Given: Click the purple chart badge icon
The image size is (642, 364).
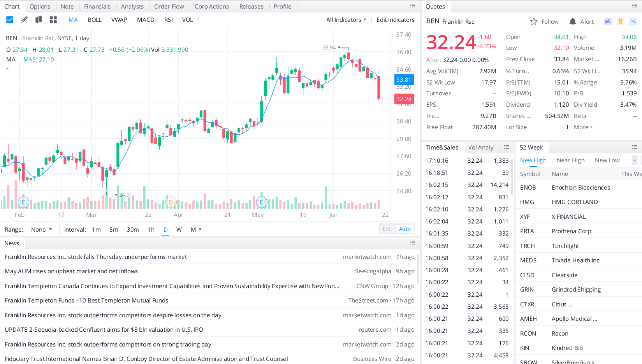Looking at the screenshot, I should (x=608, y=21).
